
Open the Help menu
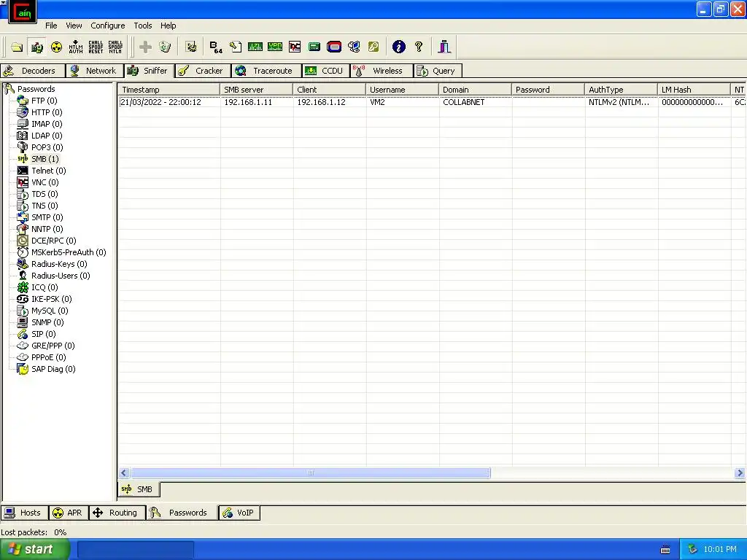[x=168, y=26]
